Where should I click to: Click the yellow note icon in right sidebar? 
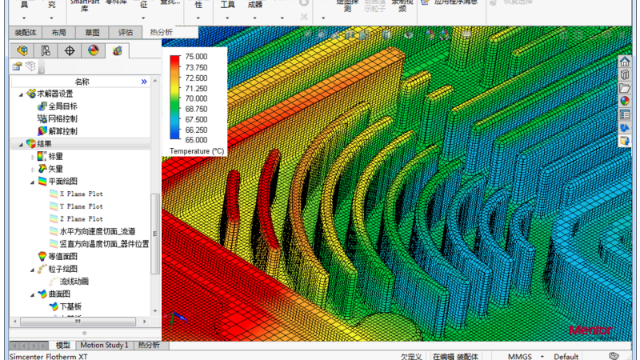[624, 141]
